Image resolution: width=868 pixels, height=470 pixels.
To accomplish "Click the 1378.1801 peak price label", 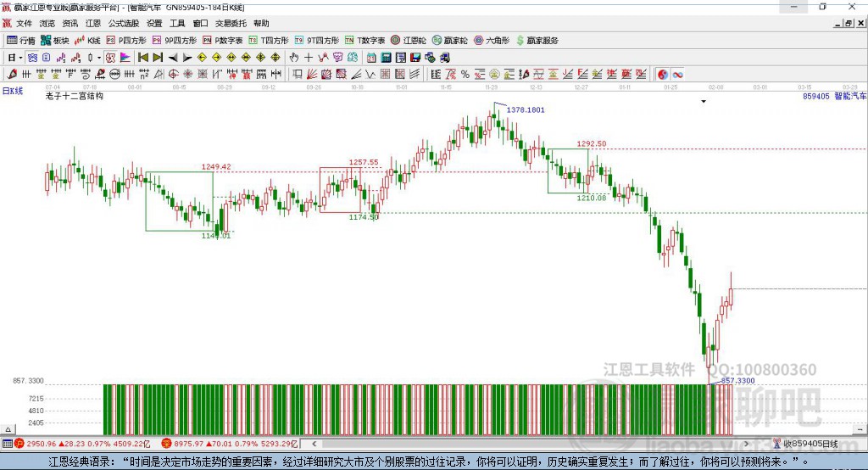I will [526, 109].
